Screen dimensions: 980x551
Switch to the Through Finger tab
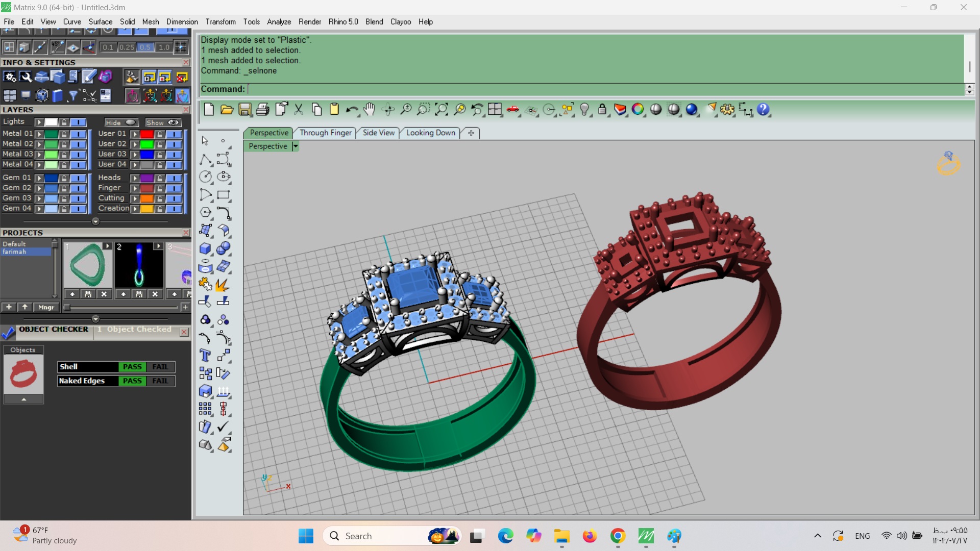click(325, 133)
